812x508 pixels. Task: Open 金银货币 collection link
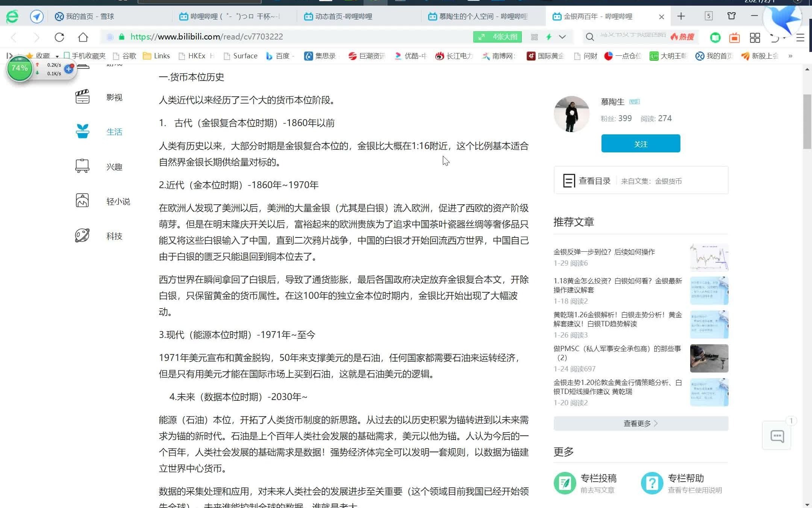coord(668,181)
